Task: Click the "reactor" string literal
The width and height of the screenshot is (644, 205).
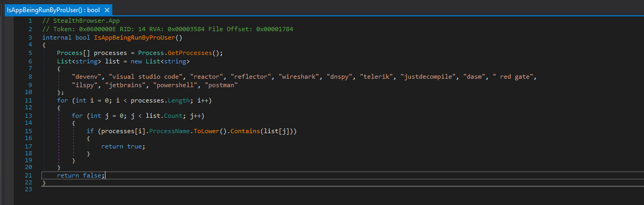Action: coord(206,77)
